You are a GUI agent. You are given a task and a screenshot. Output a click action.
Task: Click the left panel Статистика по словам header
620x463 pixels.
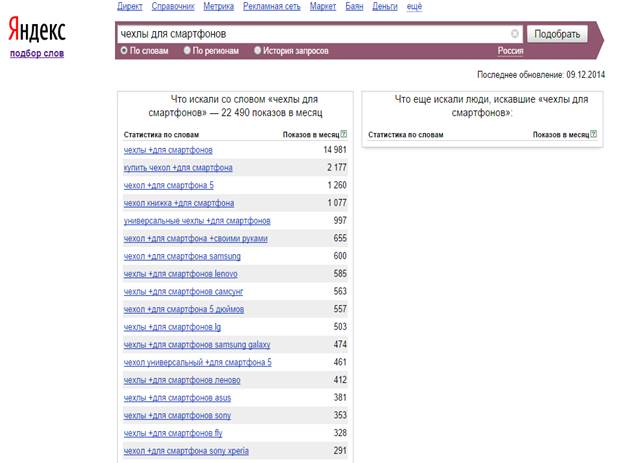click(x=161, y=135)
